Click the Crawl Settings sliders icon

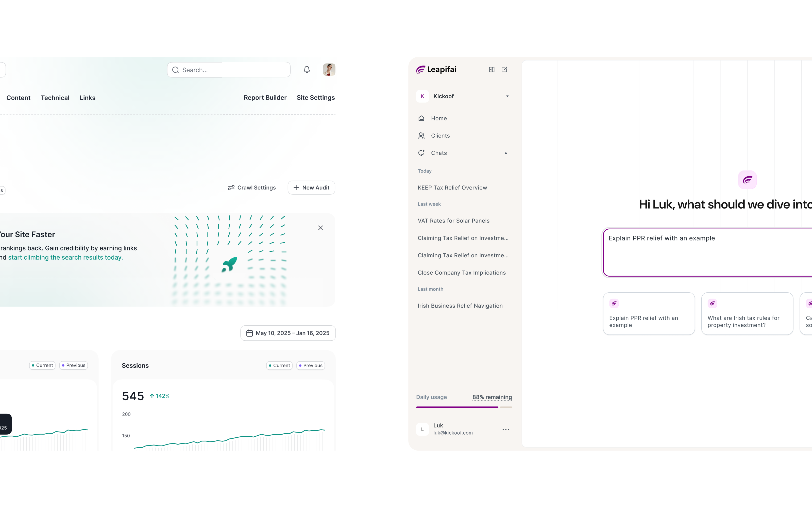231,187
